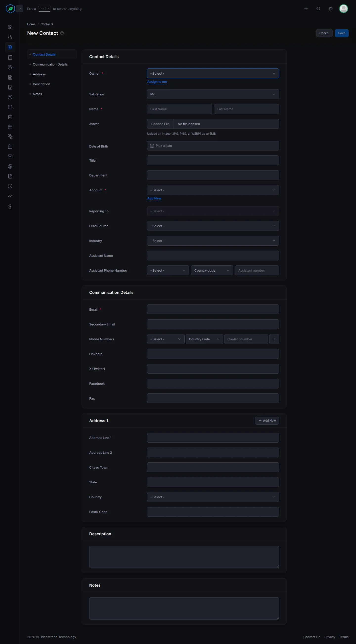The height and width of the screenshot is (644, 356).
Task: Toggle light/dark theme with sun icon
Action: pos(331,9)
